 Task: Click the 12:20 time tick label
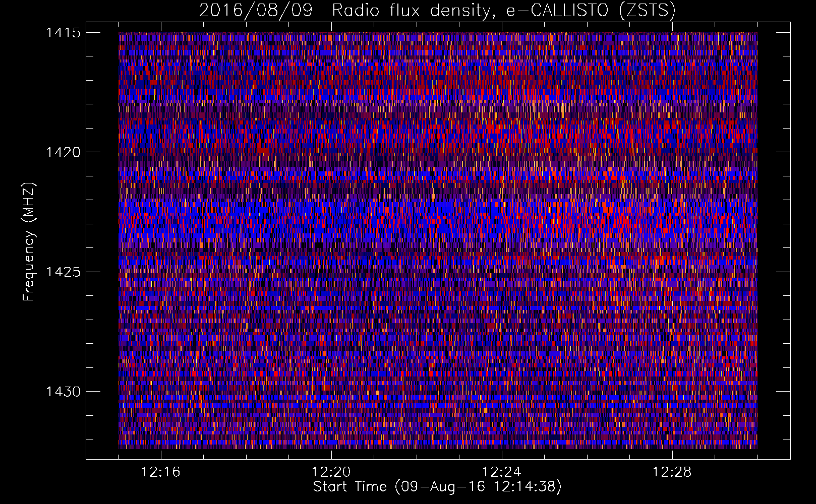[331, 472]
